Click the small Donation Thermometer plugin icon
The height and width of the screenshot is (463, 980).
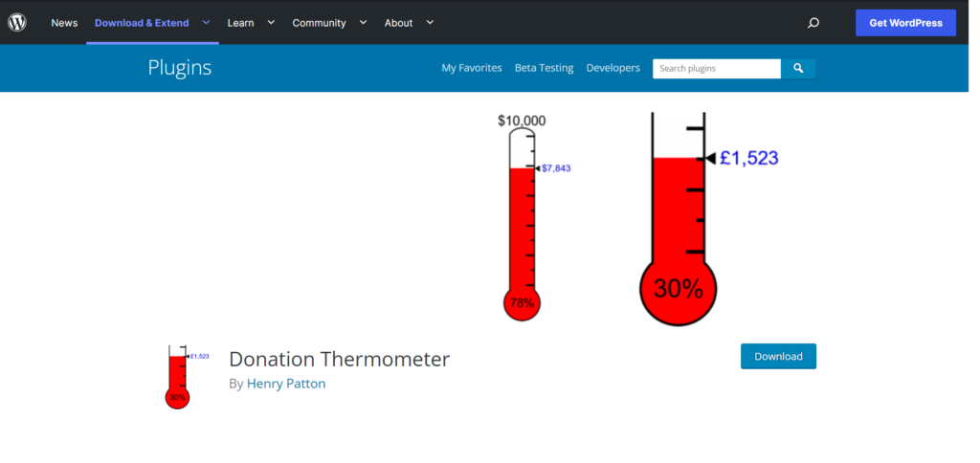187,377
